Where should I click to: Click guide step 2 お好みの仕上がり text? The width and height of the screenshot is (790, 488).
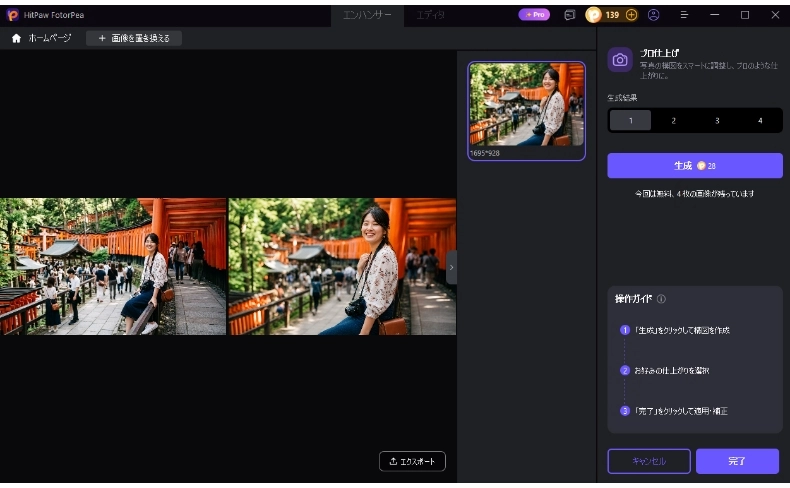[x=672, y=371]
